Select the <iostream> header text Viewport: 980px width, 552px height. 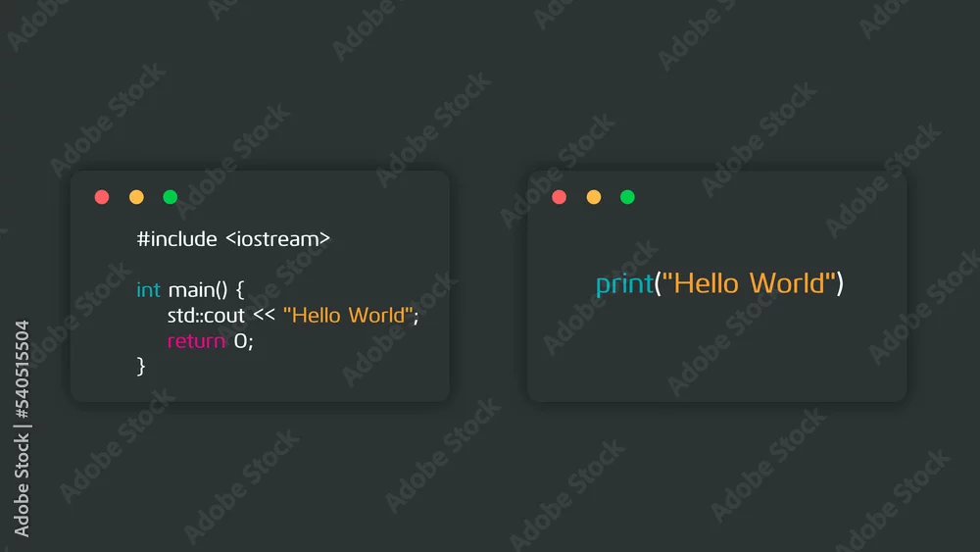tap(277, 239)
